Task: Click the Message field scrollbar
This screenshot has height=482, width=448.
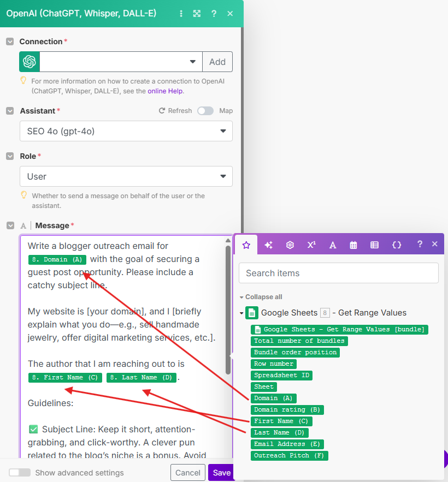Action: click(228, 310)
